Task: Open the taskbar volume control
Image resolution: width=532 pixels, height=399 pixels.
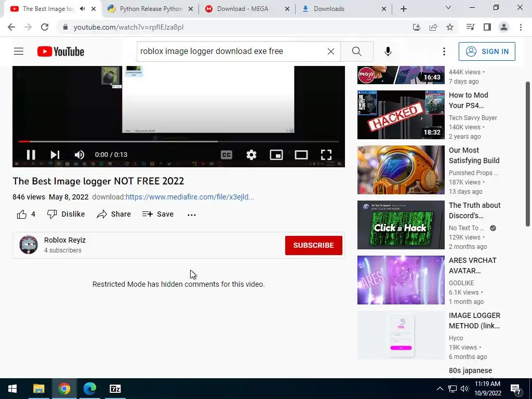Action: coord(464,389)
